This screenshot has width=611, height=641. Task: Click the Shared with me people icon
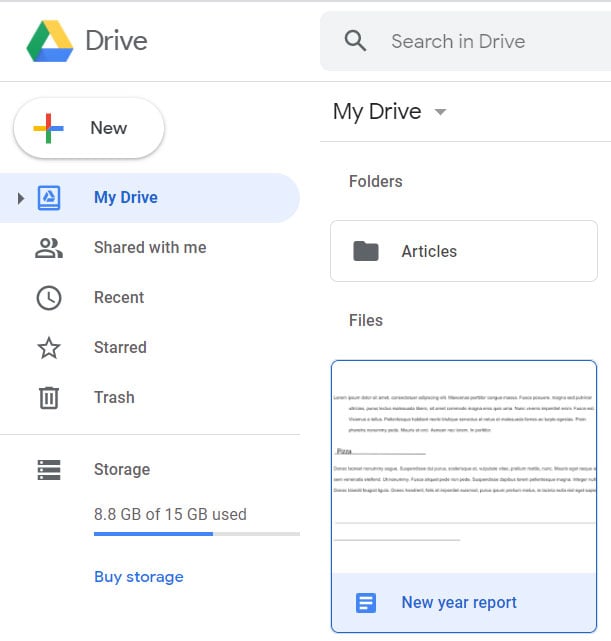click(x=49, y=248)
